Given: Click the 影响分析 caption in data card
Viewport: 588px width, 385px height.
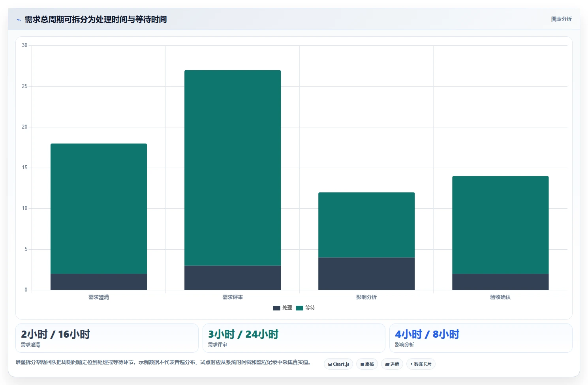Looking at the screenshot, I should 404,345.
